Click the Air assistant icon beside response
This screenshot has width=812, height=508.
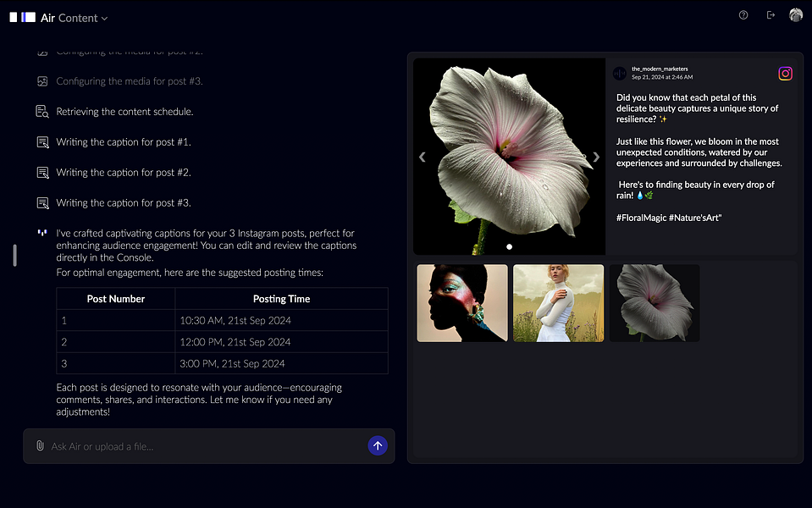click(x=42, y=233)
